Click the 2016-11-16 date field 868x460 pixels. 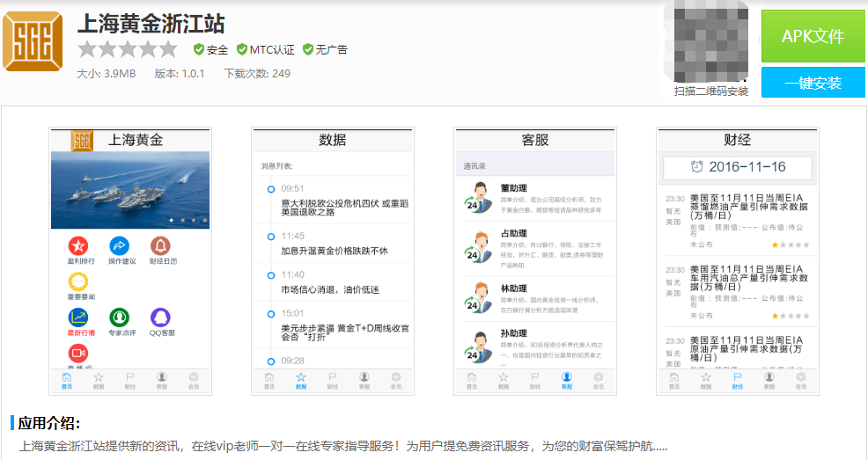(738, 167)
